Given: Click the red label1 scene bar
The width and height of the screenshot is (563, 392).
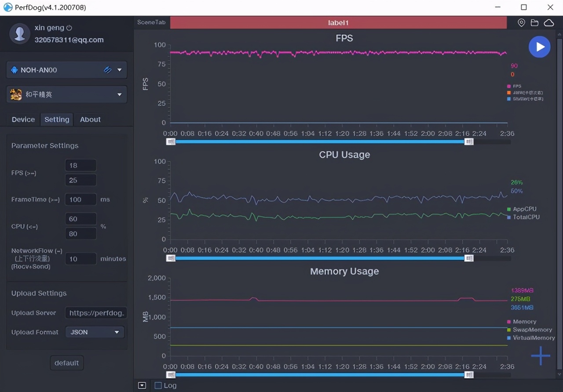Looking at the screenshot, I should coord(338,23).
